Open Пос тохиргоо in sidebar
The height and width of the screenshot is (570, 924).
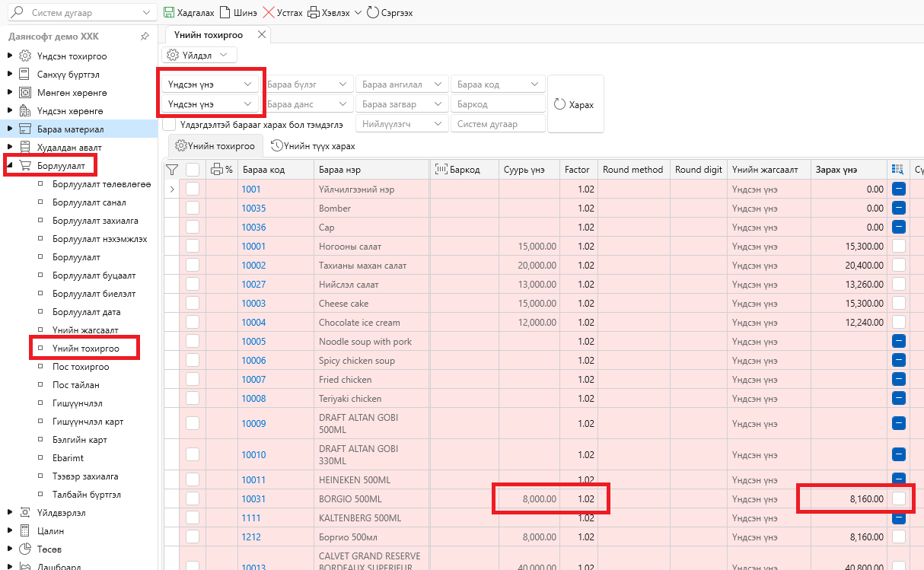coord(81,367)
